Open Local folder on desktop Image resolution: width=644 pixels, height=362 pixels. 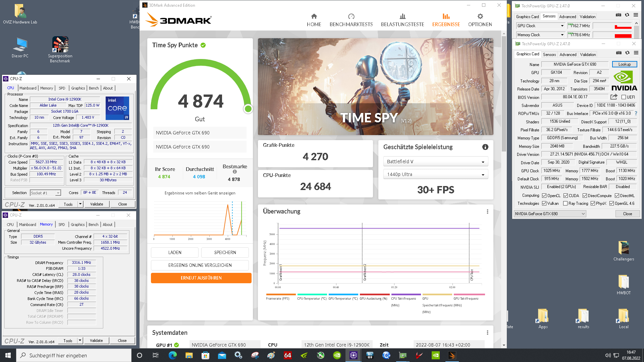[x=624, y=318]
